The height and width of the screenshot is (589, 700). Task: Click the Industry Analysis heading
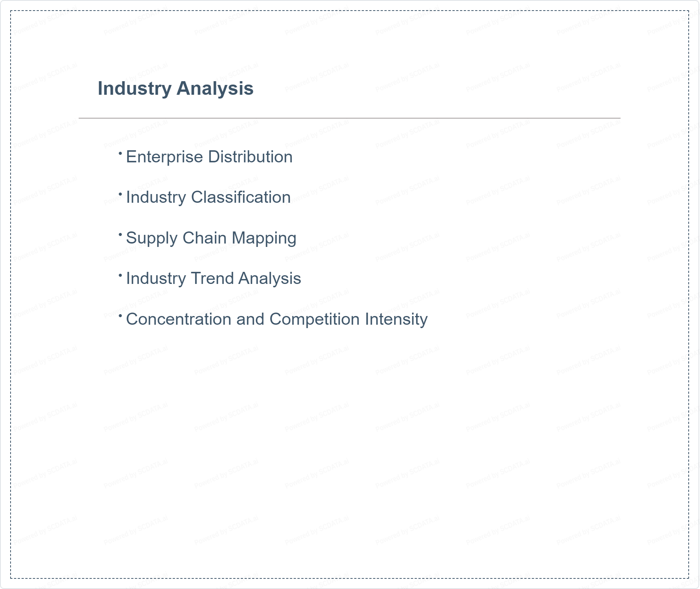point(175,88)
